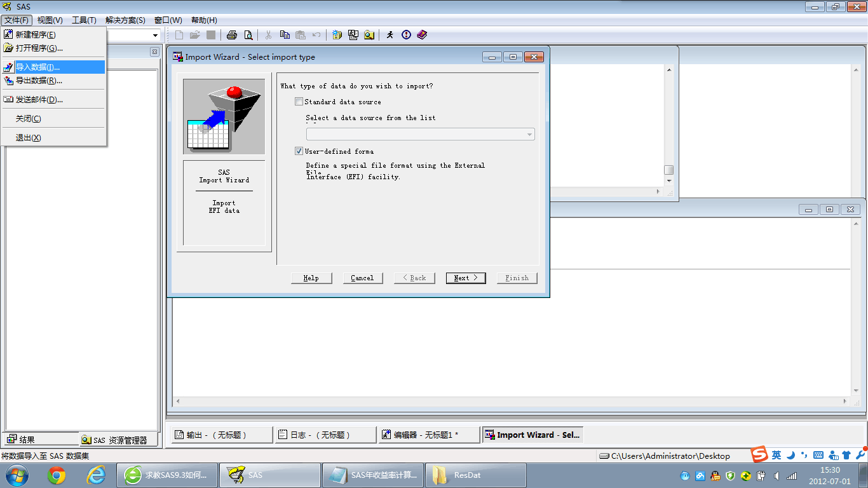The width and height of the screenshot is (868, 488).
Task: Click the Sogou wrench settings icon
Action: [860, 455]
